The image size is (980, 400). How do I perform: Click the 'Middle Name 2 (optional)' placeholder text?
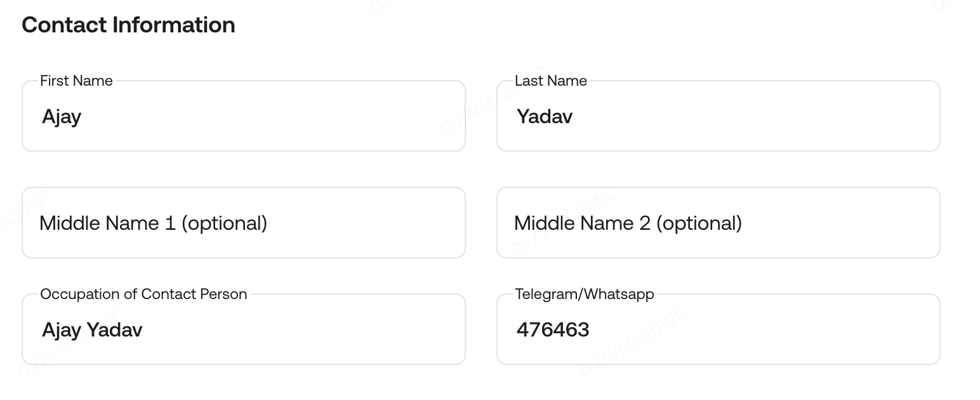tap(628, 223)
